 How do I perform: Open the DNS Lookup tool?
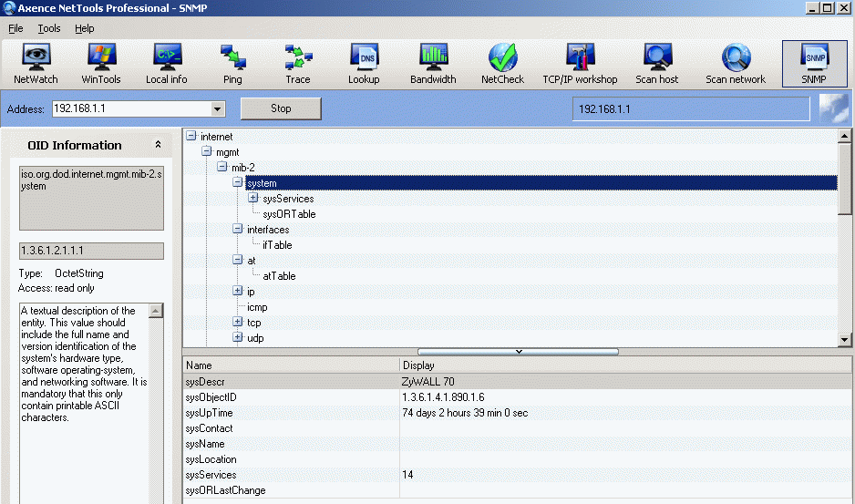click(x=364, y=64)
